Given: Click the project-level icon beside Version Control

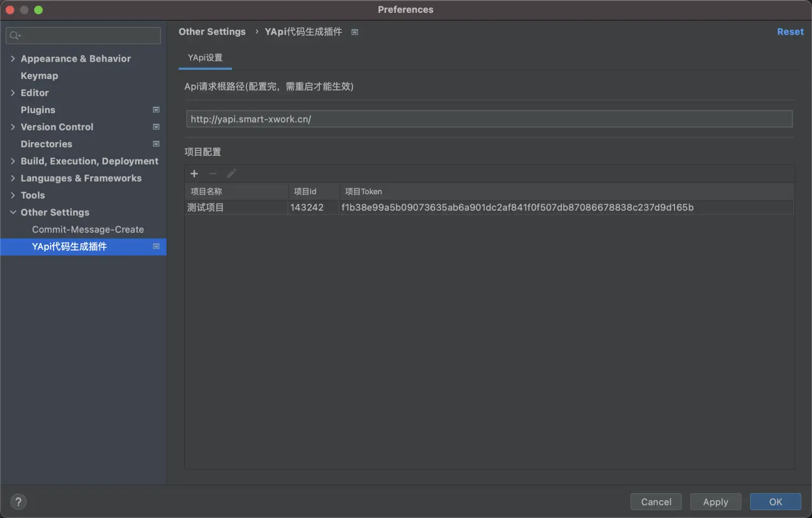Looking at the screenshot, I should coord(156,127).
